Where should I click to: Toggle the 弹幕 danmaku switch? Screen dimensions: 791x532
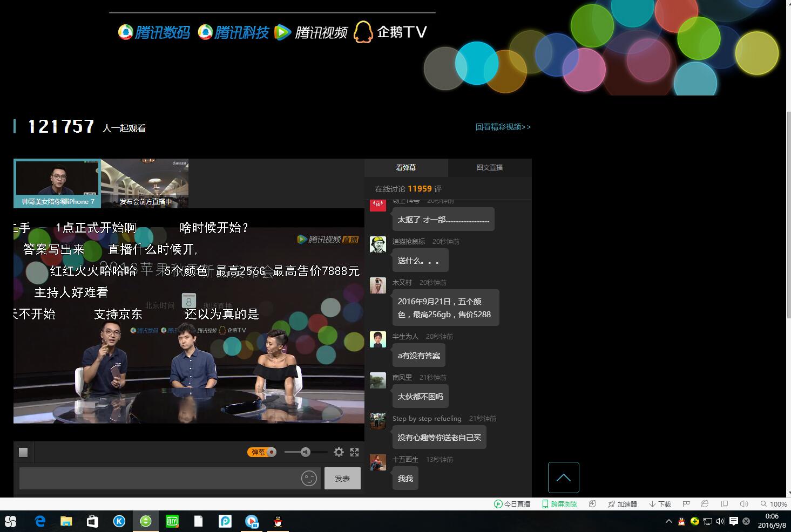[262, 452]
